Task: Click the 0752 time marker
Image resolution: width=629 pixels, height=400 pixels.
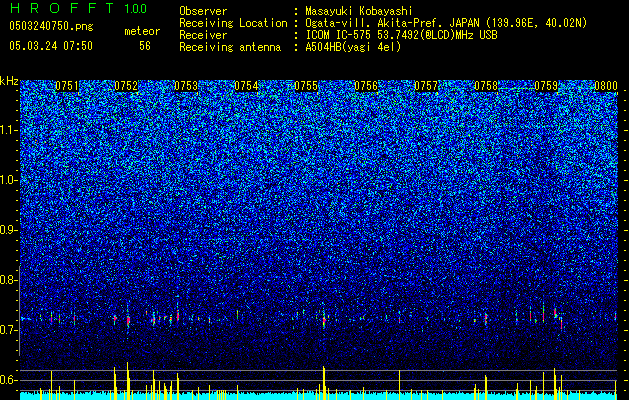Action: click(x=126, y=86)
